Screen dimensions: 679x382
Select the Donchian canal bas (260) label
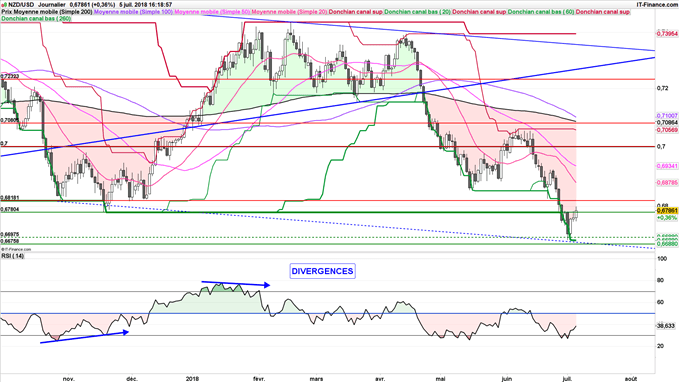[x=36, y=19]
